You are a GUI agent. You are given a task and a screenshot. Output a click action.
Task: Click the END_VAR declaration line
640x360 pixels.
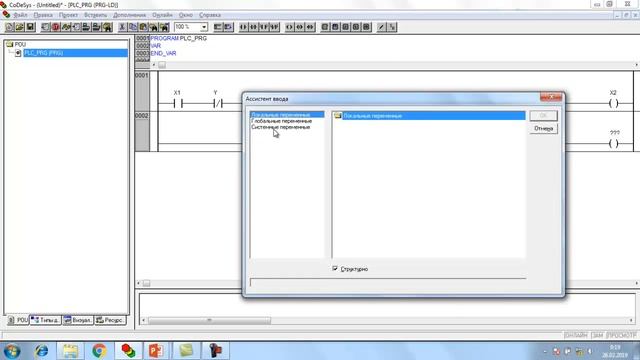pyautogui.click(x=163, y=53)
